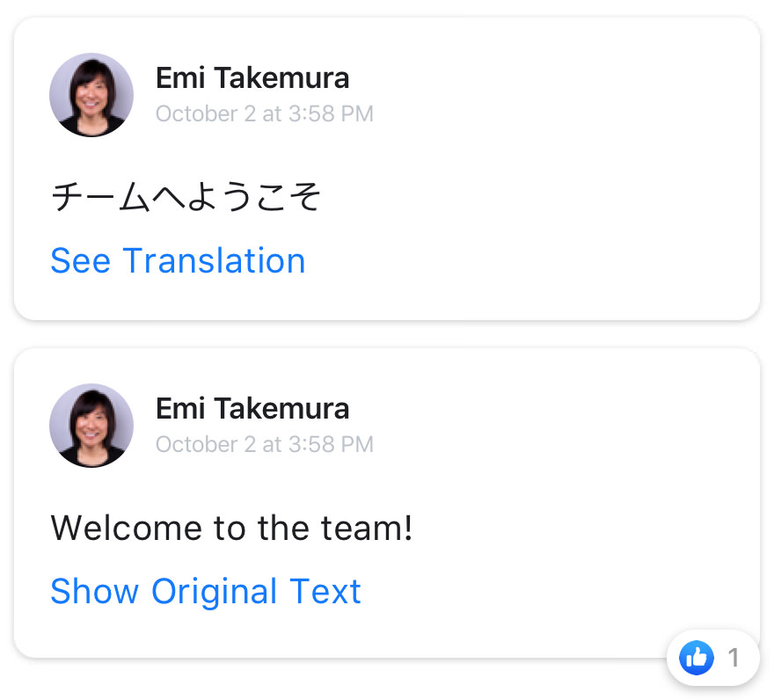Click the reaction count number 1
The height and width of the screenshot is (700, 774).
click(734, 657)
